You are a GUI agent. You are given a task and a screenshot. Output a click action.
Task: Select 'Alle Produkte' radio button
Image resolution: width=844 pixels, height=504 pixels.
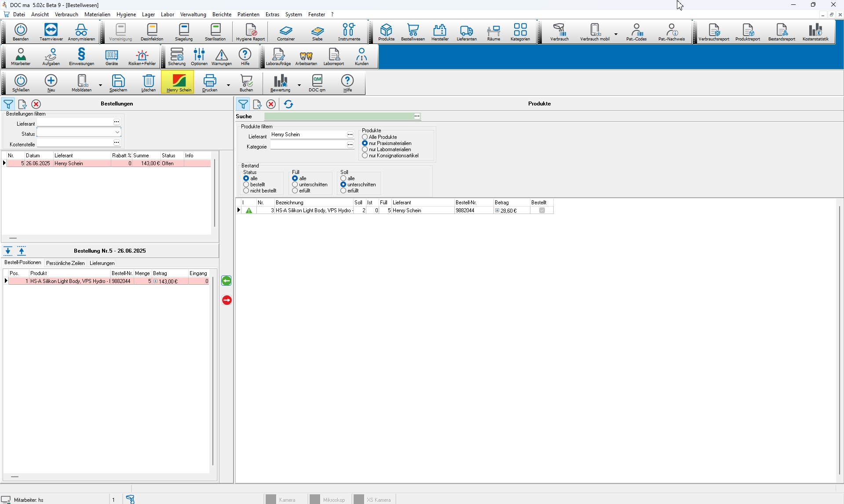coord(365,137)
